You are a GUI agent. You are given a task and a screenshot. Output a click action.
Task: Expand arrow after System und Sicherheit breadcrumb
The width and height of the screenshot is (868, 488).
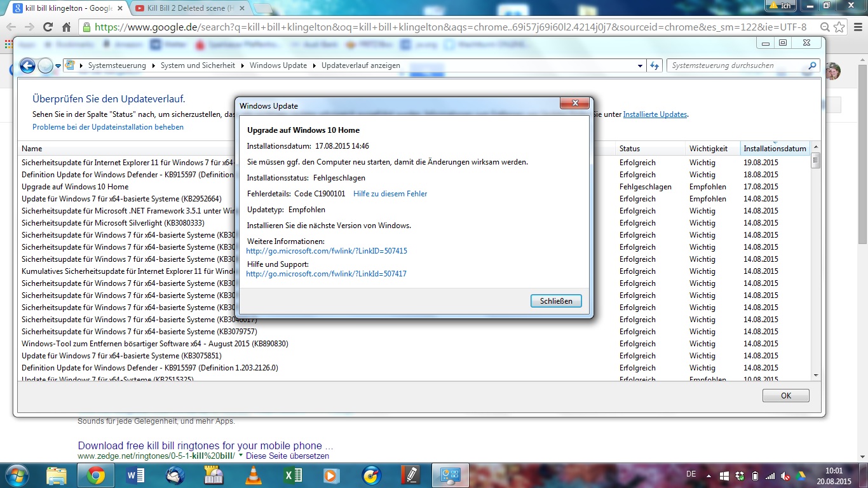click(242, 65)
